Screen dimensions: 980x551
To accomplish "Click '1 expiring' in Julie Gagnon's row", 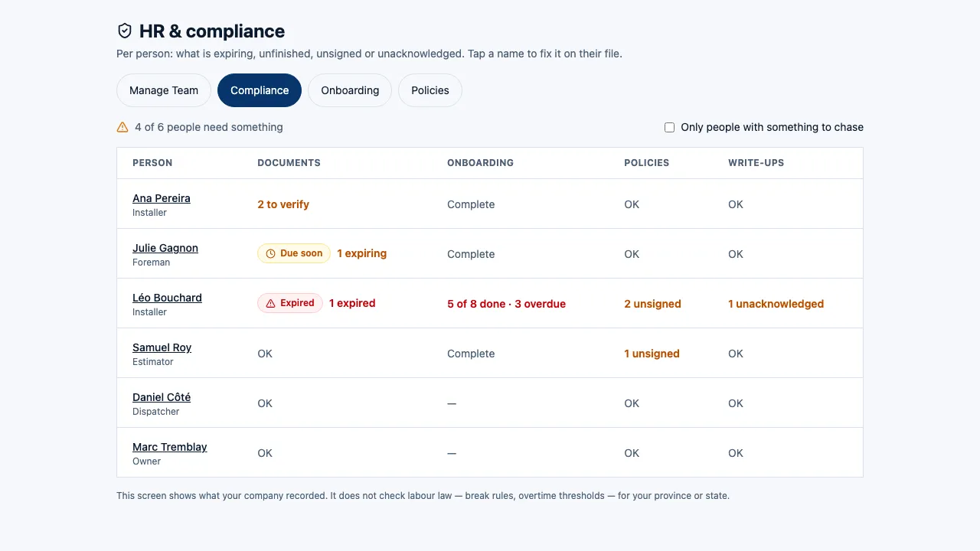I will click(362, 253).
